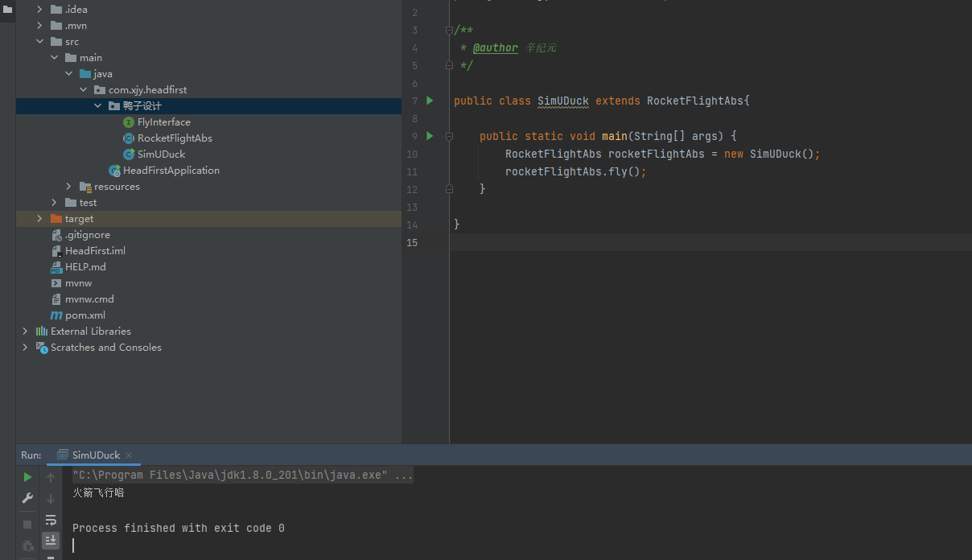
Task: Click the mvnw script file icon
Action: click(56, 283)
